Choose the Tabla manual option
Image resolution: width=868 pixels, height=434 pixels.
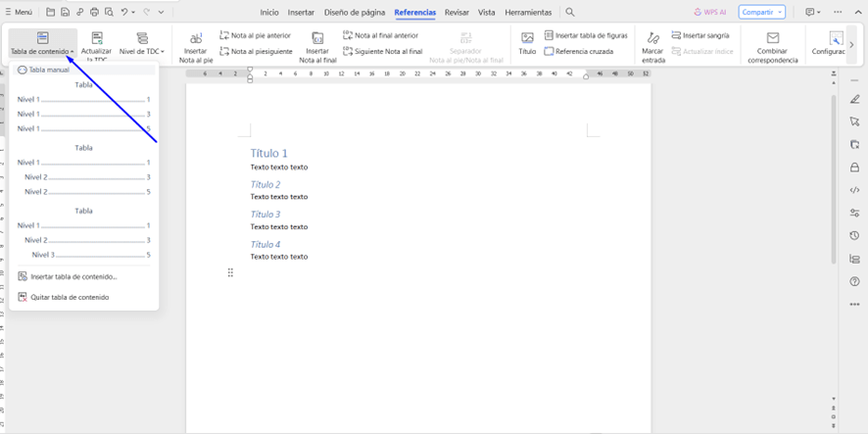[x=84, y=71]
